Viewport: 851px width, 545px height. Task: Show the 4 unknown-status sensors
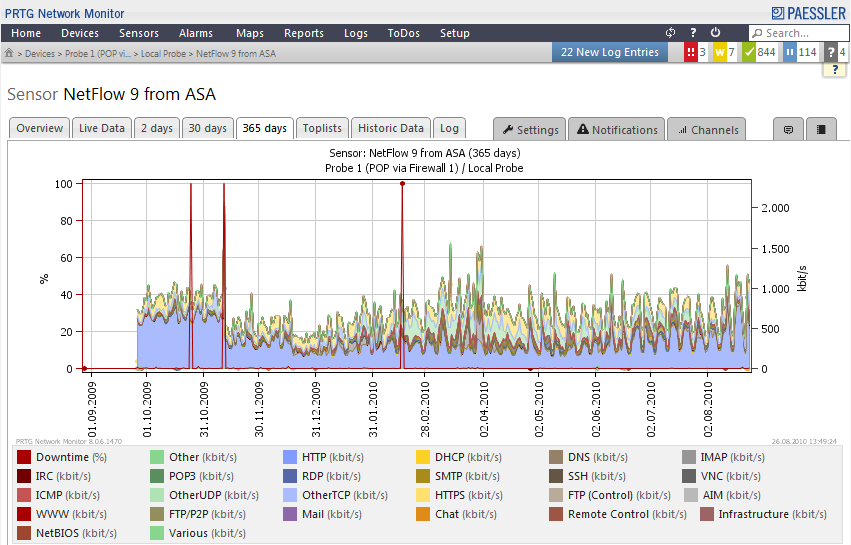835,53
